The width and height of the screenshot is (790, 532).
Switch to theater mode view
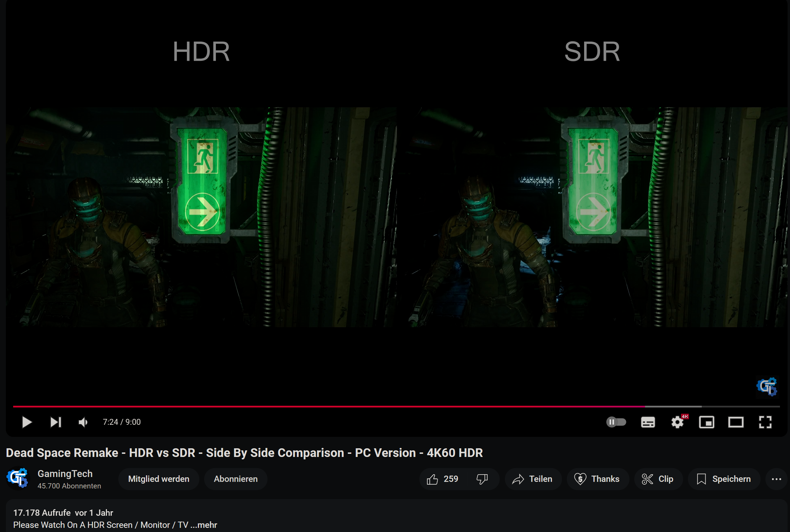coord(736,422)
